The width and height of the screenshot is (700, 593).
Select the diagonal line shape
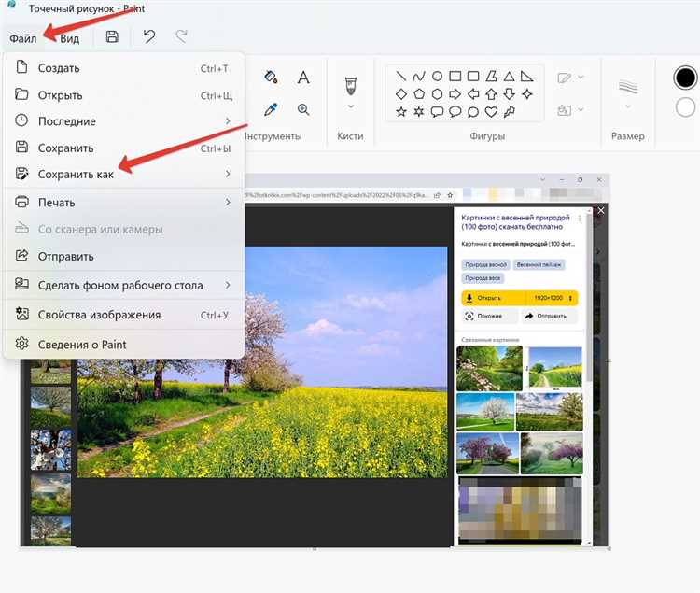click(401, 77)
